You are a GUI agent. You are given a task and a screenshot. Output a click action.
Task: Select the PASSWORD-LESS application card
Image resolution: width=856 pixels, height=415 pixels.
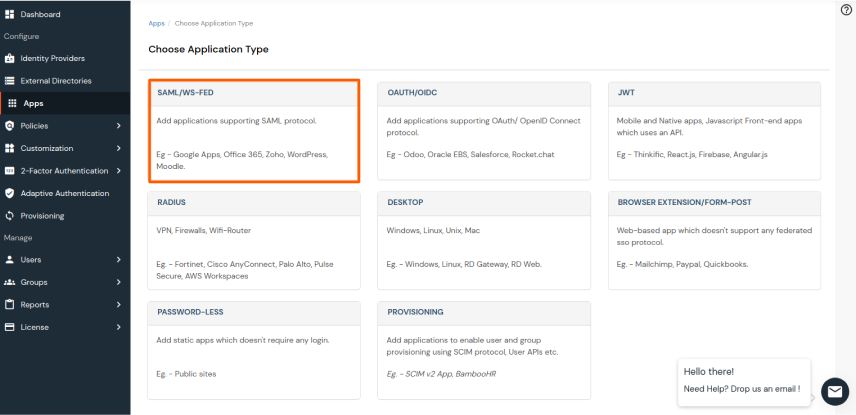(254, 351)
